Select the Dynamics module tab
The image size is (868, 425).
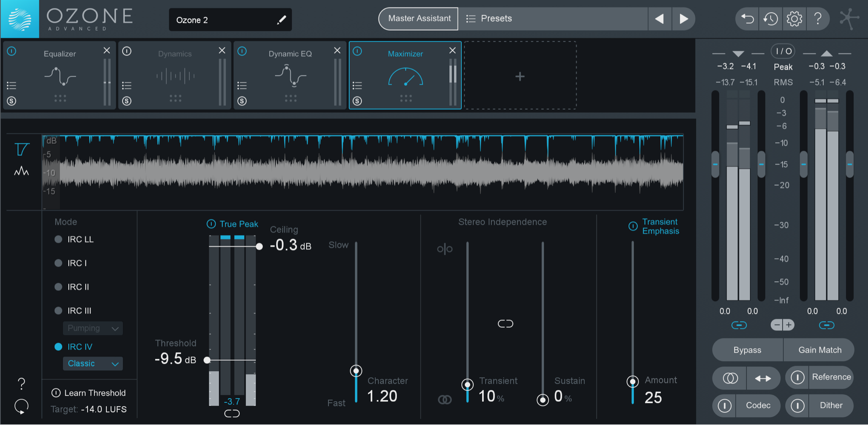tap(175, 75)
